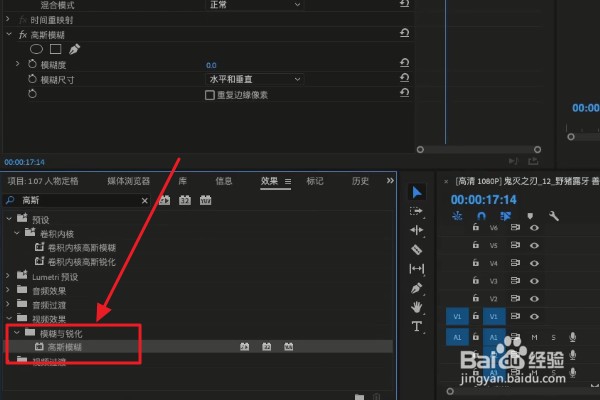The height and width of the screenshot is (400, 600).
Task: Select the Track Select Forward tool
Action: click(x=416, y=211)
